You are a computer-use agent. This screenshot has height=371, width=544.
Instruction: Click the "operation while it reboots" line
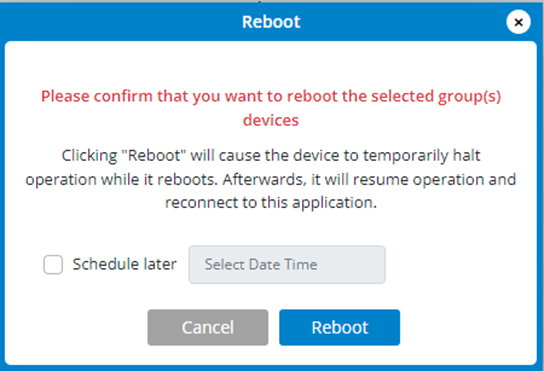click(122, 179)
